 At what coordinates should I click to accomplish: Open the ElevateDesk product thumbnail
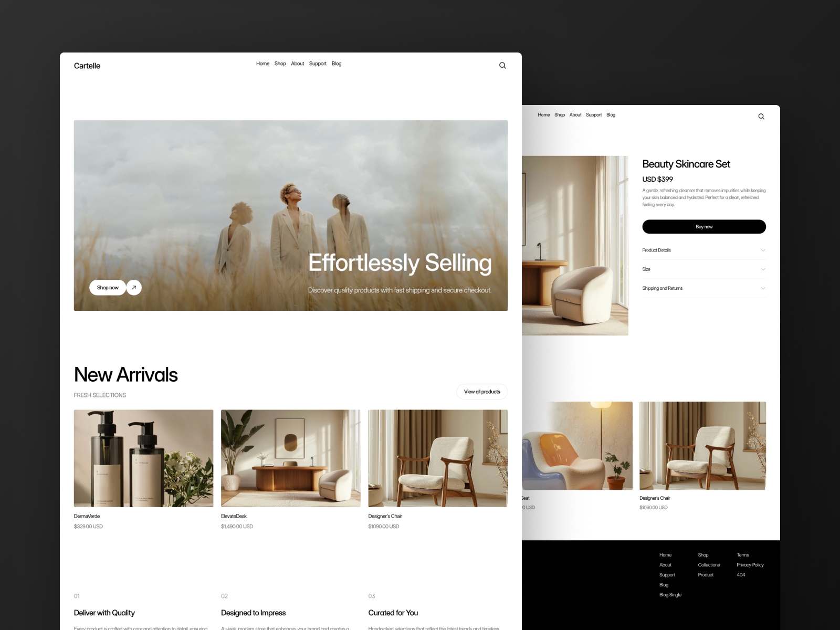pyautogui.click(x=290, y=458)
